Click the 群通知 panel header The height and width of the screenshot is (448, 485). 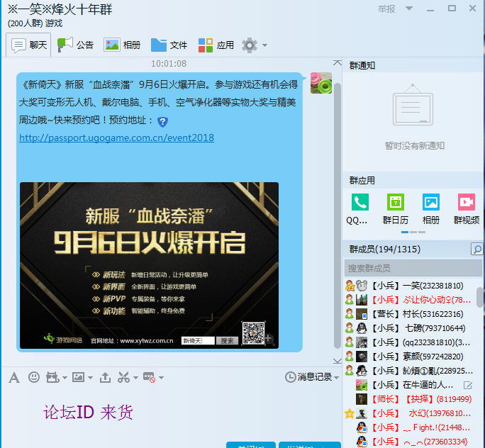[413, 65]
